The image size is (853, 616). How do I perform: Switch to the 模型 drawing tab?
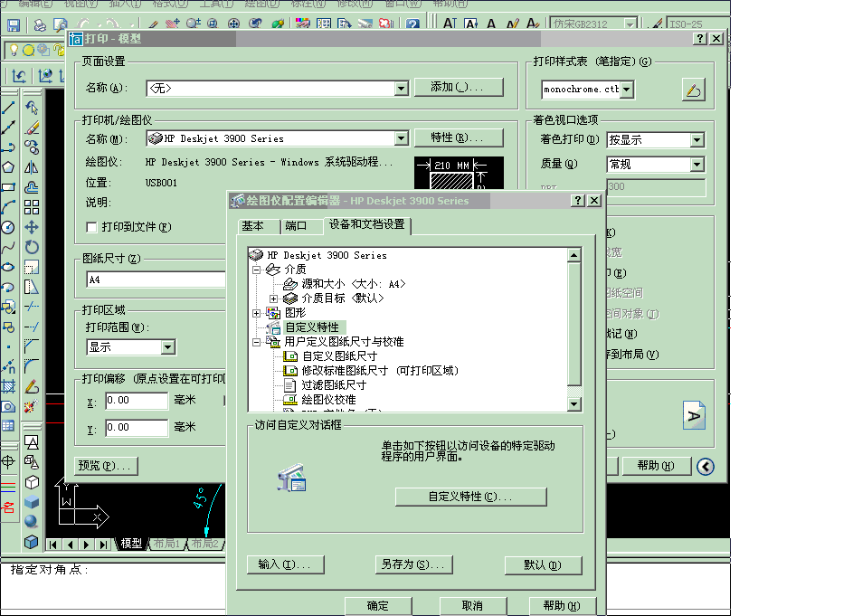click(x=131, y=543)
